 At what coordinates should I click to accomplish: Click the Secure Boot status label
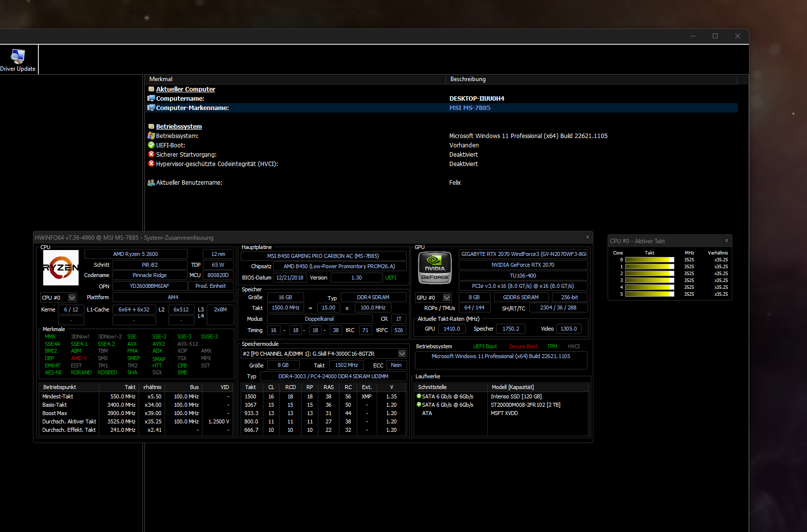pos(523,346)
